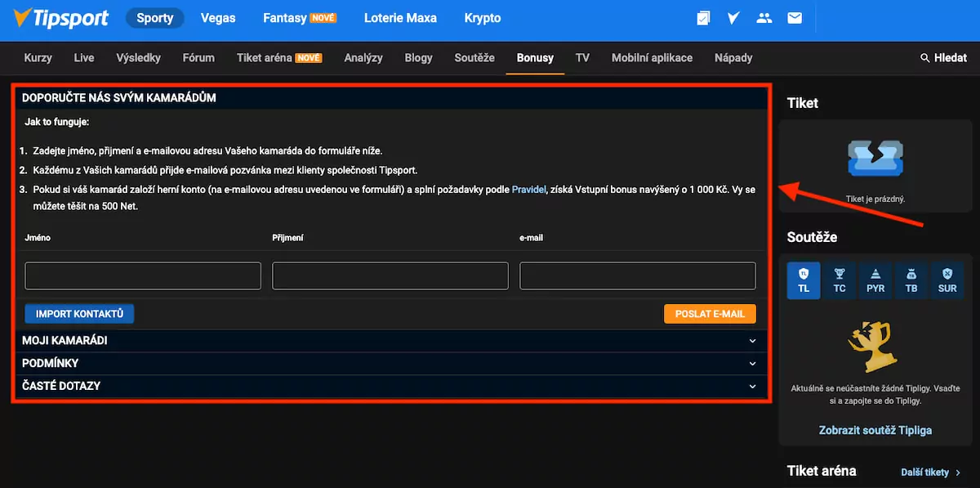Click the Import kontaktů button
The width and height of the screenshot is (980, 488).
(x=79, y=314)
